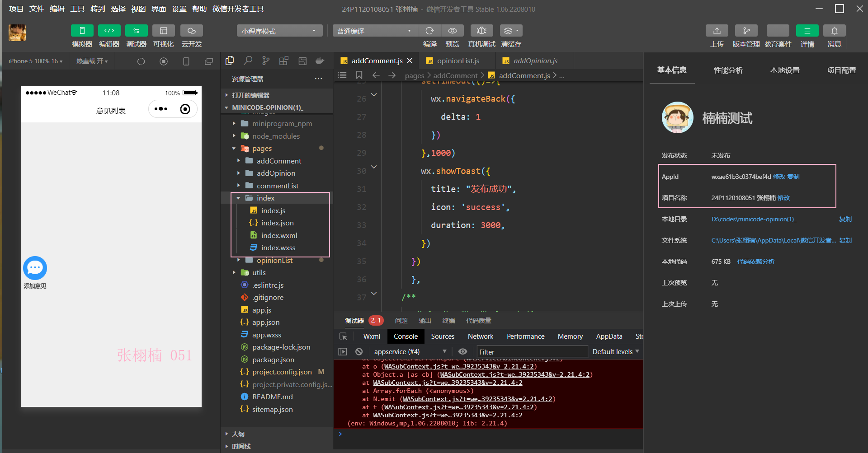
Task: Open index.wxml file
Action: (x=279, y=235)
